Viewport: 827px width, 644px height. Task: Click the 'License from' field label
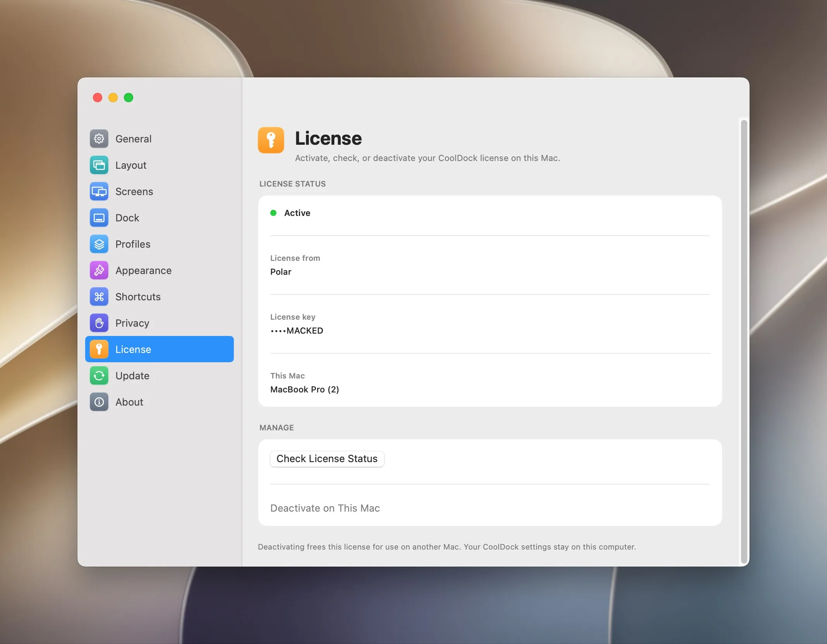[295, 258]
